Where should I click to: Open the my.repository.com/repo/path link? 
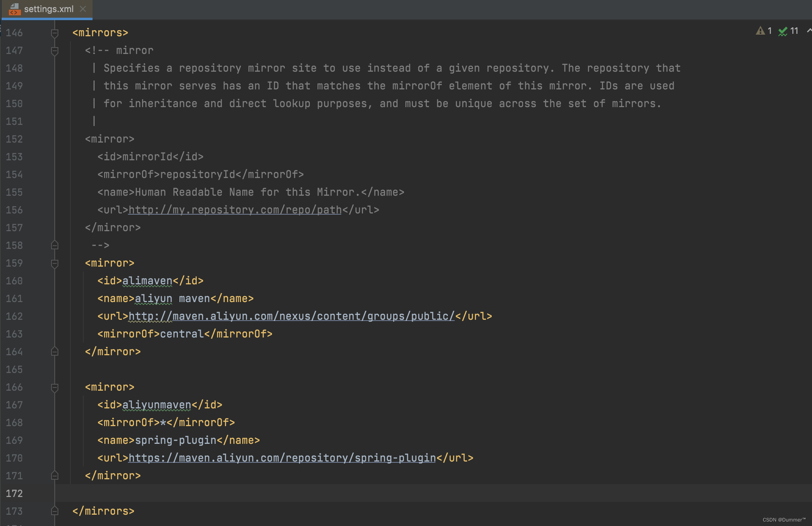(235, 210)
